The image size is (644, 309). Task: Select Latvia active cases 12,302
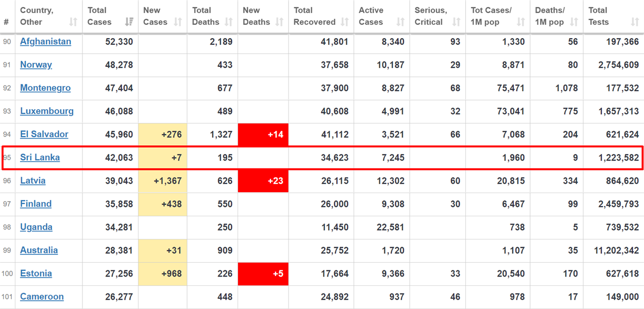tap(391, 181)
